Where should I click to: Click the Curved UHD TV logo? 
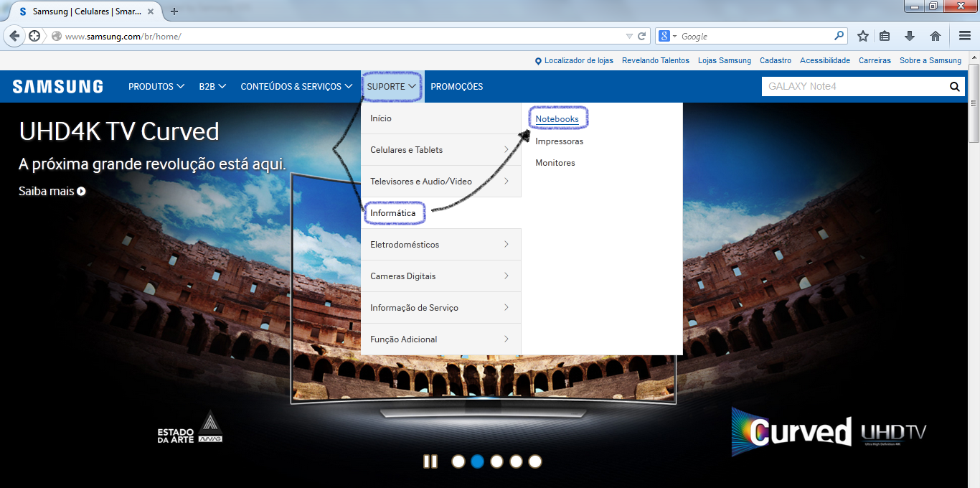(x=829, y=432)
